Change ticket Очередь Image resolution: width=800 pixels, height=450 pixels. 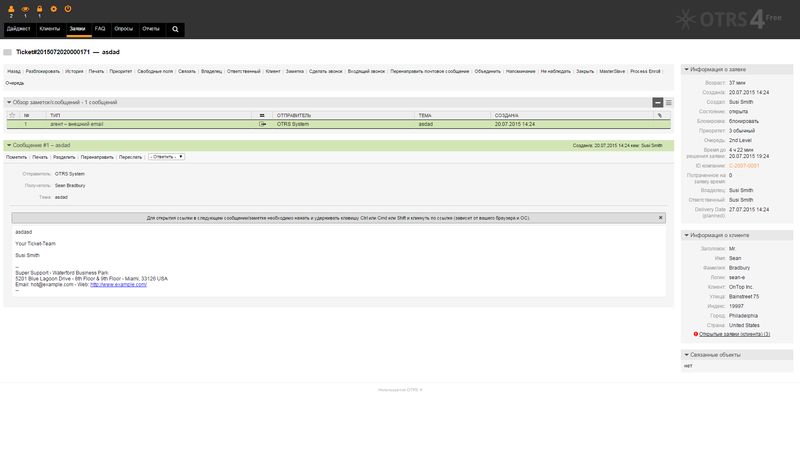pyautogui.click(x=15, y=83)
